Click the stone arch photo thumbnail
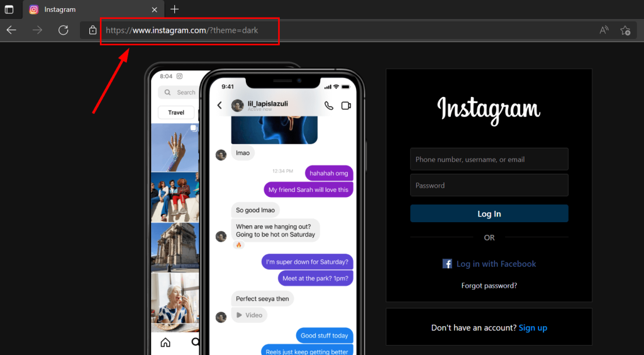Image resolution: width=644 pixels, height=355 pixels. [175, 247]
